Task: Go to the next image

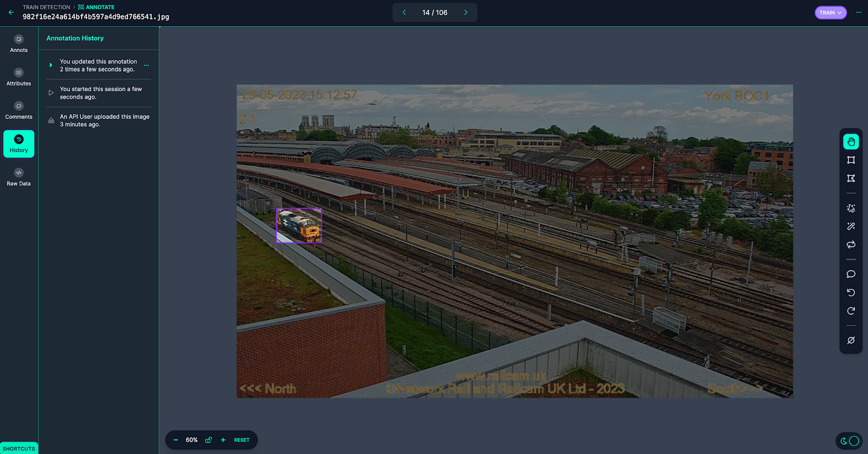Action: point(465,12)
